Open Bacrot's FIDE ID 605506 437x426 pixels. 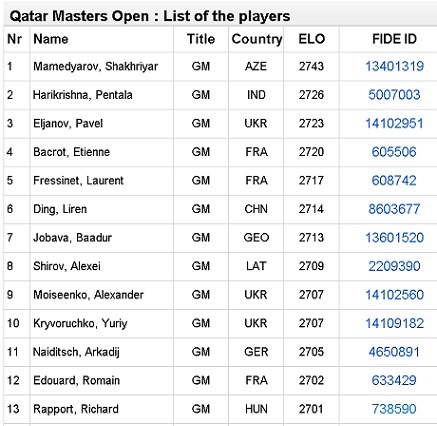394,152
